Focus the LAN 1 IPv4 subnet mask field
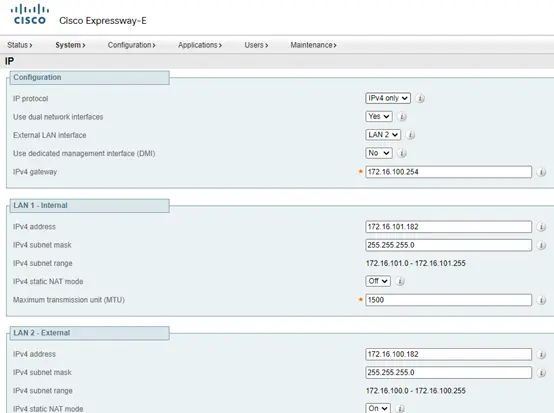 (448, 245)
